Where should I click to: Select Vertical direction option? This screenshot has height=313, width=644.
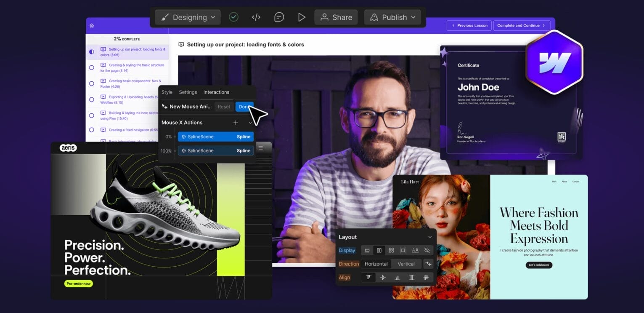click(406, 264)
